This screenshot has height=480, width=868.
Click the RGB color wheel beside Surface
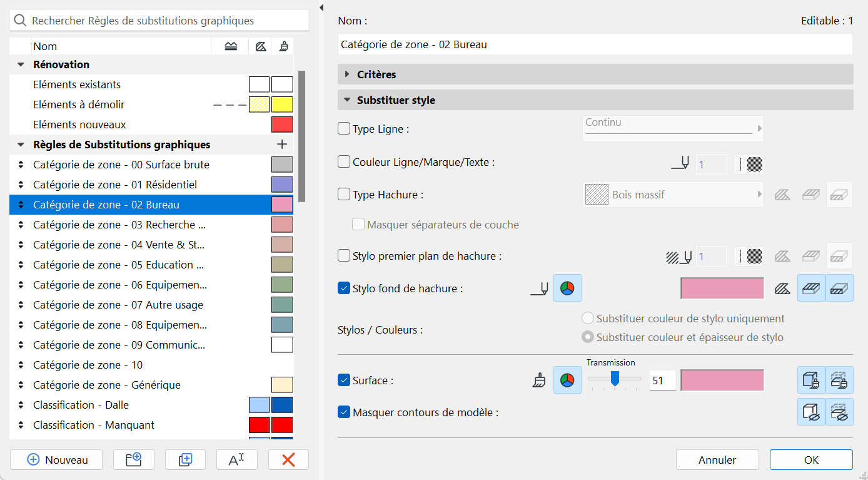[567, 380]
